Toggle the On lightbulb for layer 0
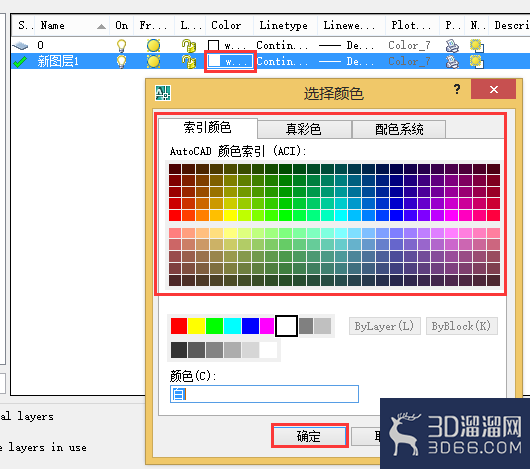Screen dimensions: 530x469 121,45
